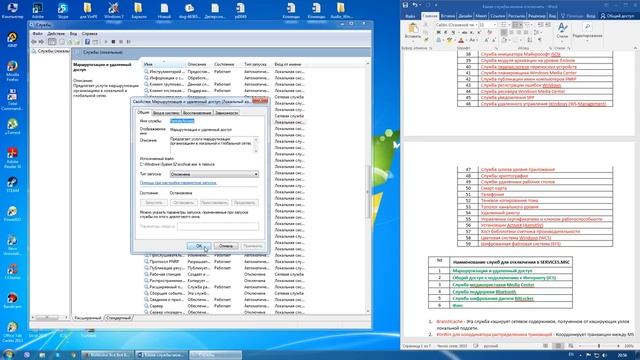
Task: Click the Word zoom slider in status bar
Action: coord(599,346)
